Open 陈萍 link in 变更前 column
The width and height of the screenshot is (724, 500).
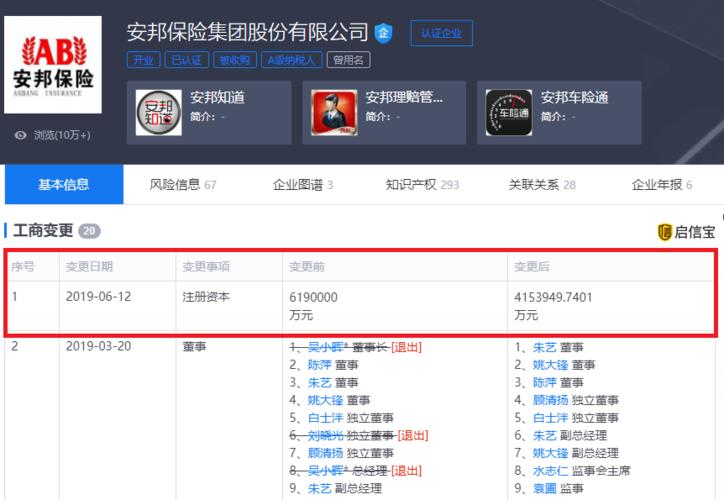point(320,365)
